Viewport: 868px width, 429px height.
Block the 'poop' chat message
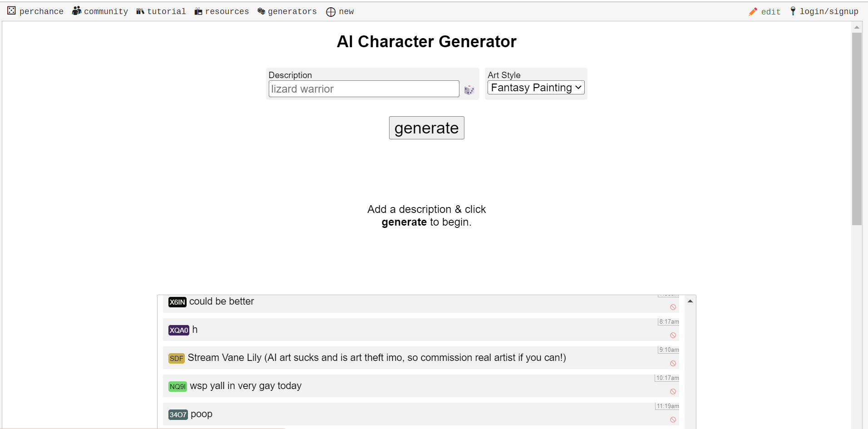[x=673, y=419]
